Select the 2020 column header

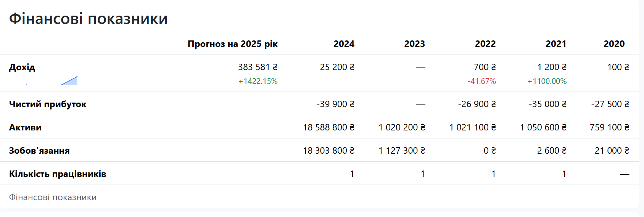614,44
